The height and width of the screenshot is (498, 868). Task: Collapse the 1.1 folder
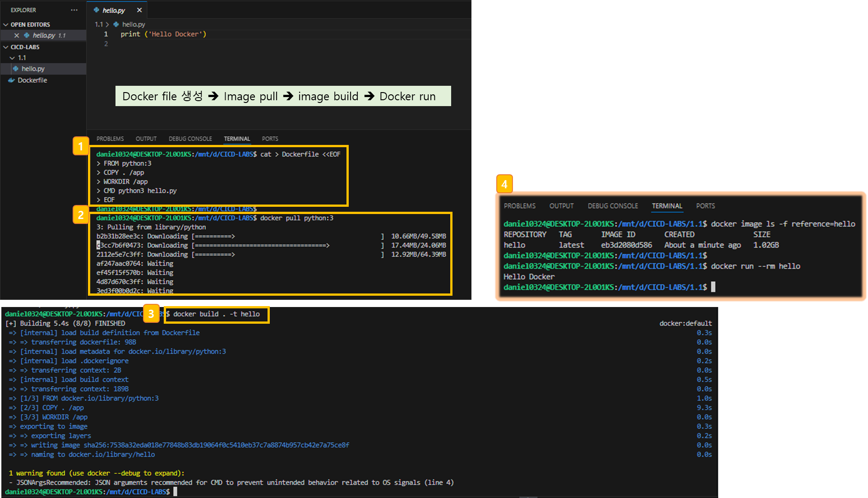pyautogui.click(x=13, y=58)
